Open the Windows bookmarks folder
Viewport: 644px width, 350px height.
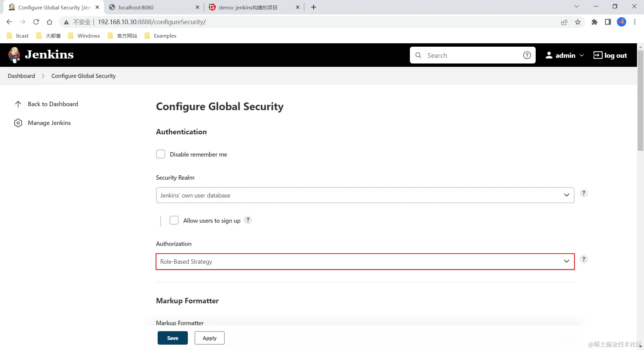click(84, 36)
